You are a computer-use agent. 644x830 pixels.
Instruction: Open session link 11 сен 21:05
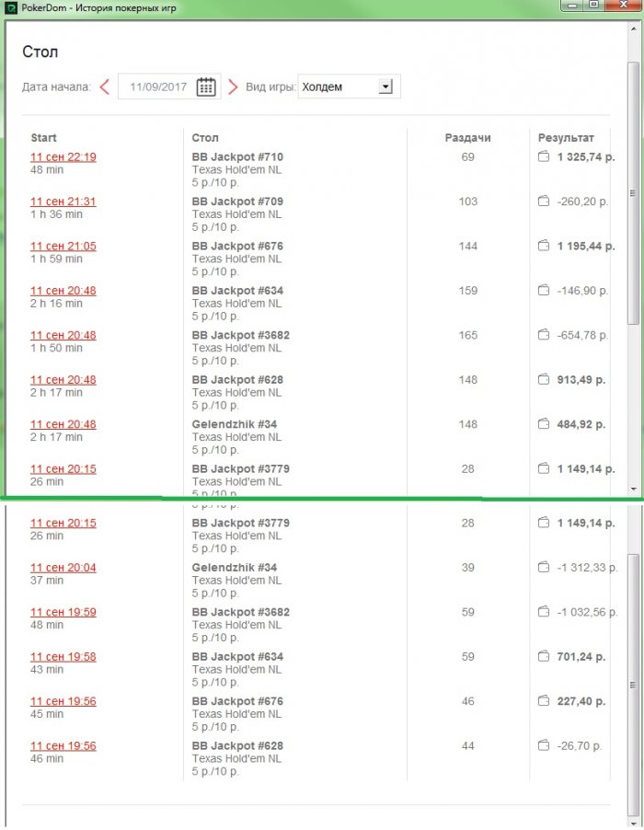pos(63,246)
